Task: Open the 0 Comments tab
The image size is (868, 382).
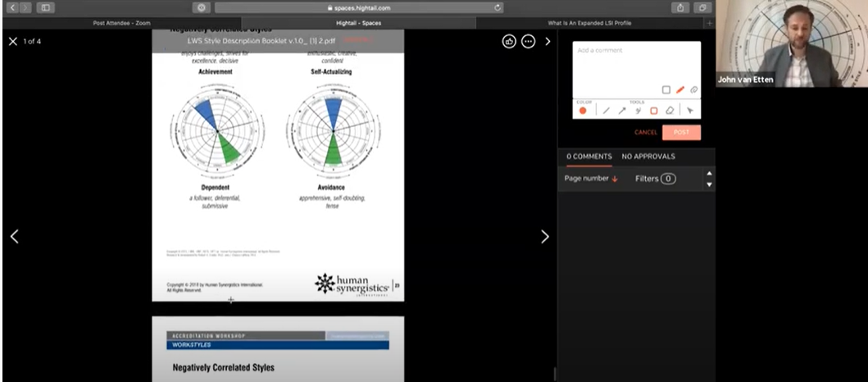Action: pos(589,157)
